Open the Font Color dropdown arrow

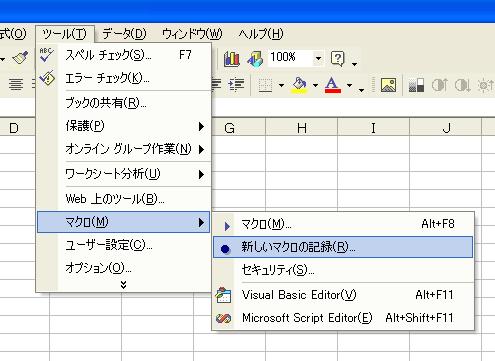pyautogui.click(x=349, y=85)
